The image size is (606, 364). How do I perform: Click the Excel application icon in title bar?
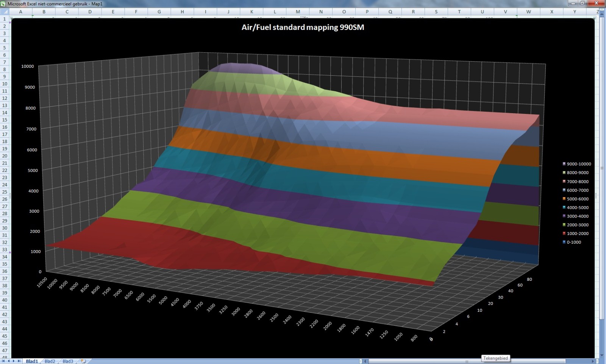[3, 3]
